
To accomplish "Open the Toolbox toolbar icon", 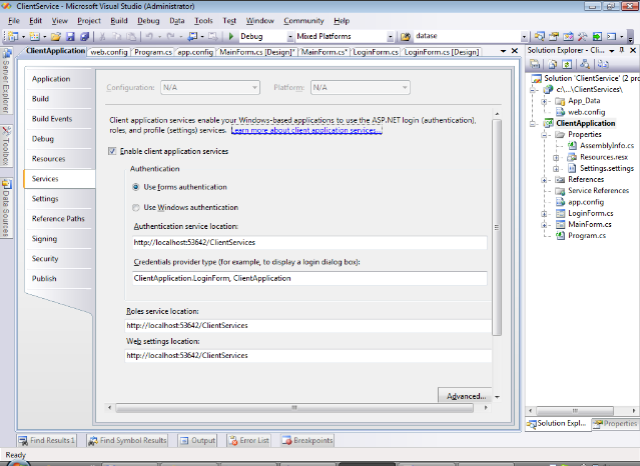I will pyautogui.click(x=582, y=37).
